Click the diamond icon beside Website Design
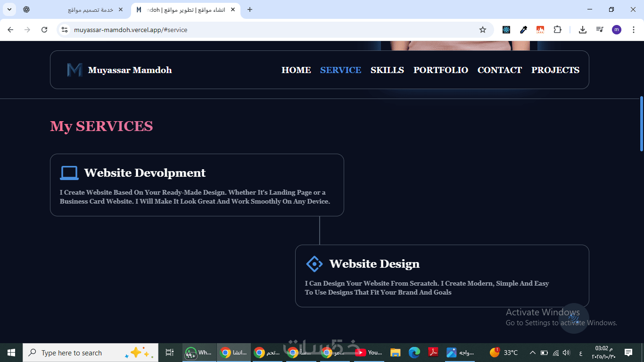 314,264
